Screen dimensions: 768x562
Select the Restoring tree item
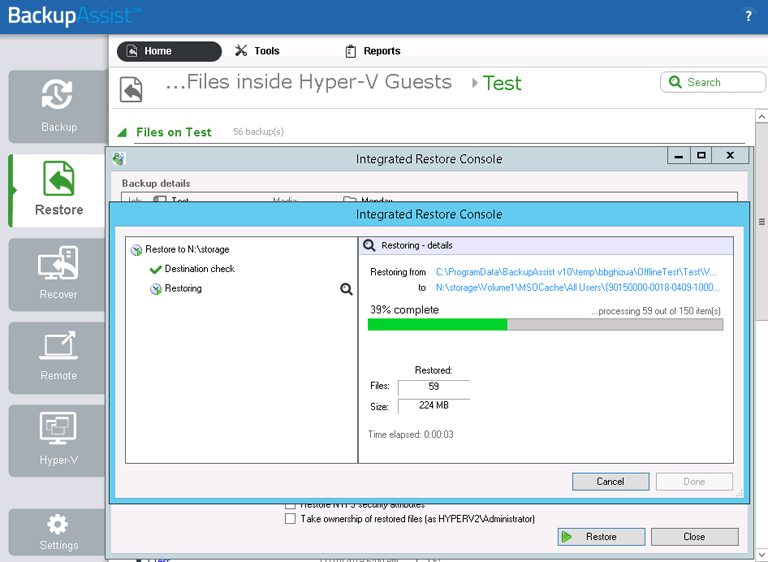pos(183,289)
